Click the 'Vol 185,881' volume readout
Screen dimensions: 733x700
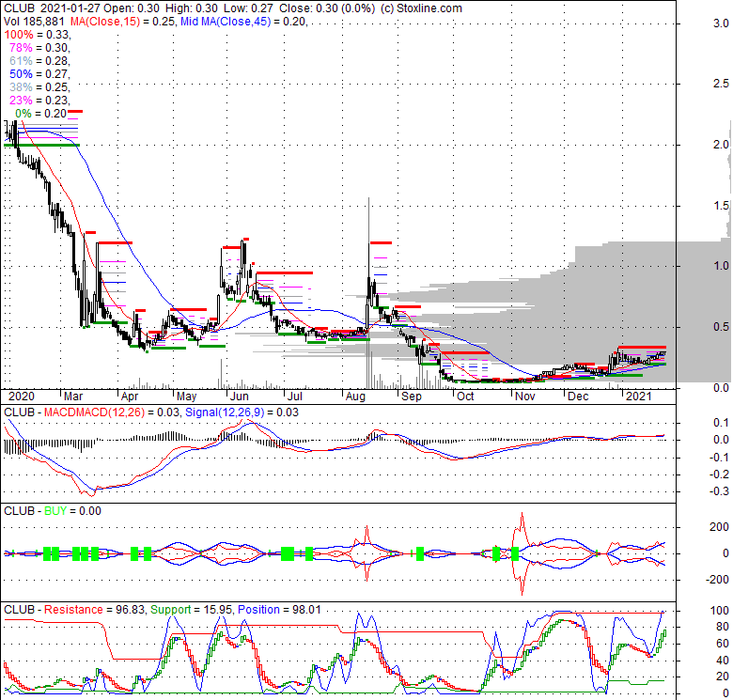(x=35, y=22)
